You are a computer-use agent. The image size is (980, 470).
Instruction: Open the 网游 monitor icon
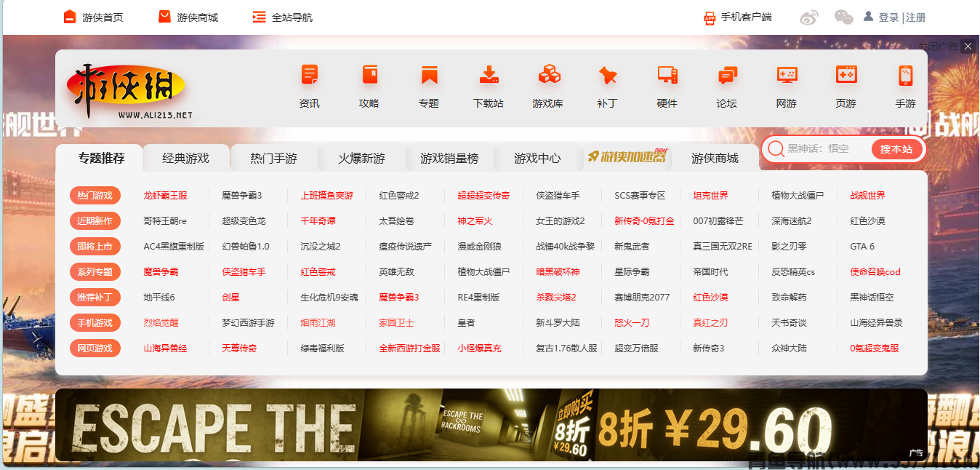tap(787, 75)
